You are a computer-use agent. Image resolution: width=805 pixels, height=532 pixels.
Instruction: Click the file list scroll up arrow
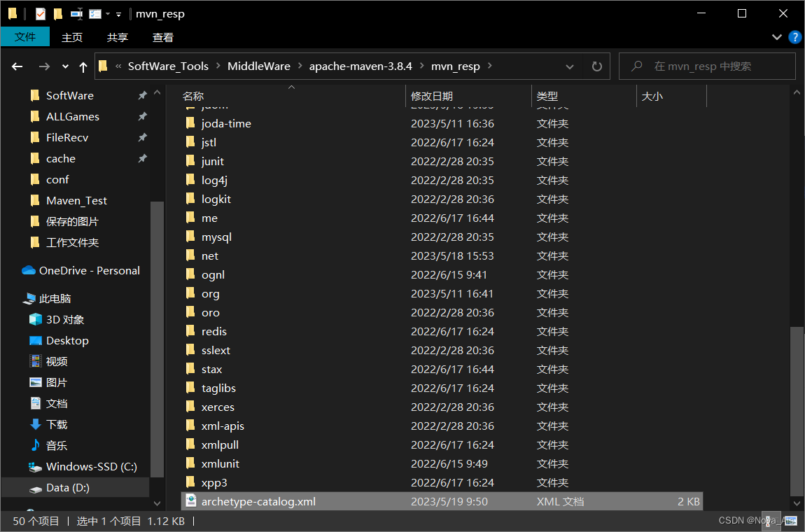click(797, 92)
